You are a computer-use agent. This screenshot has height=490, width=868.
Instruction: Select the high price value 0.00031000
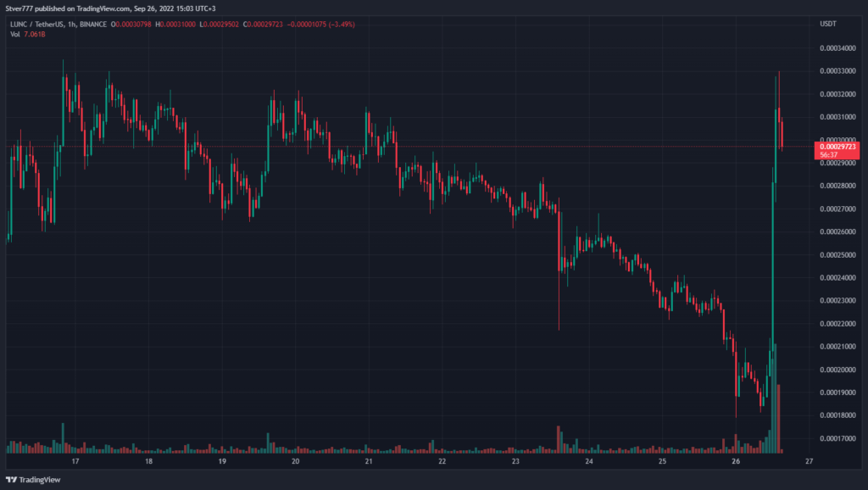[x=177, y=25]
